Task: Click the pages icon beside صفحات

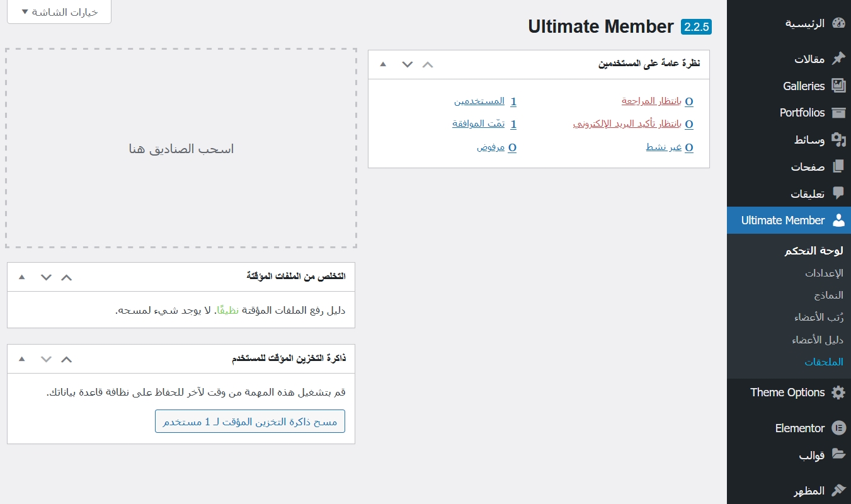Action: [x=838, y=166]
